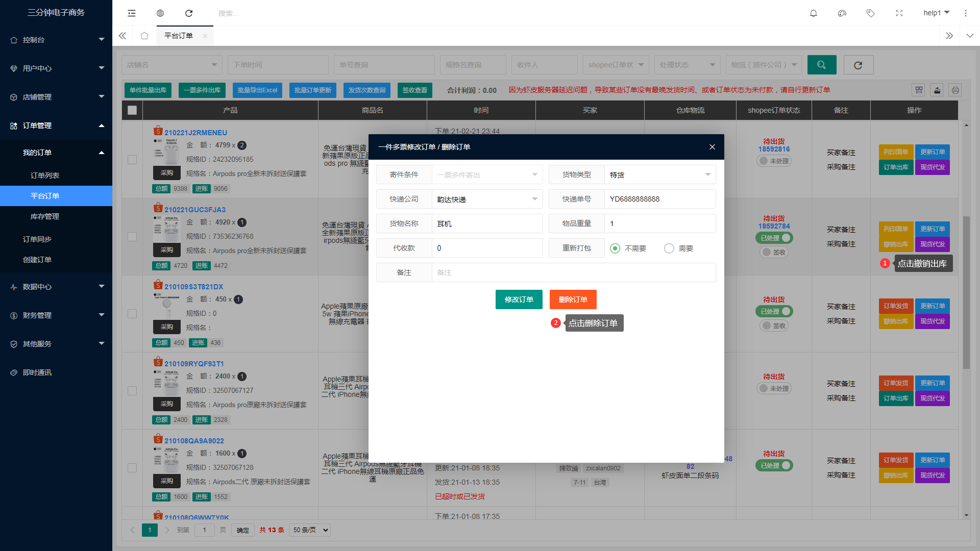This screenshot has width=980, height=551.
Task: Toggle the 已处理 switch in second order row
Action: tap(774, 238)
